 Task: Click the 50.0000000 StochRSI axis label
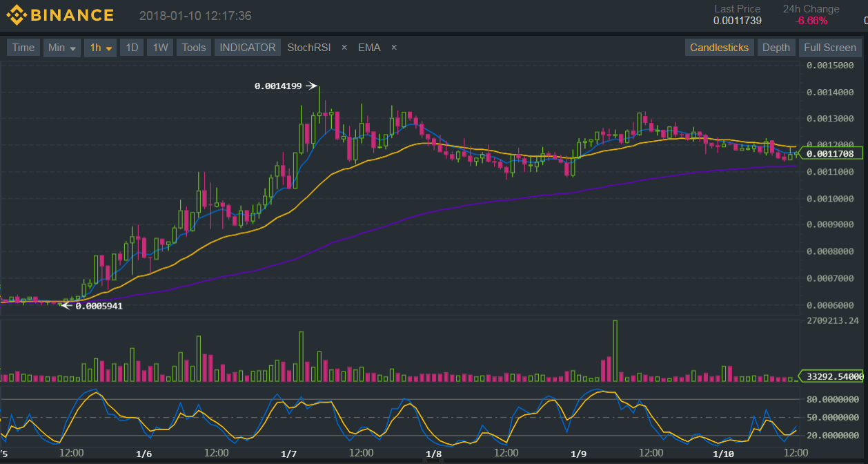point(833,417)
